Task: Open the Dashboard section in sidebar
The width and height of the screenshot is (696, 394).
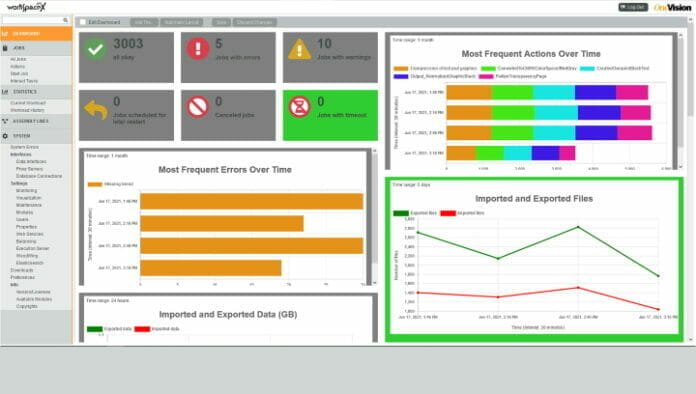Action: pos(36,34)
